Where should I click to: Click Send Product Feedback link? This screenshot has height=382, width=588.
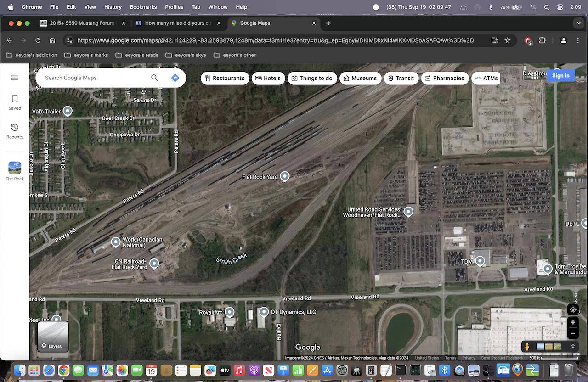502,358
